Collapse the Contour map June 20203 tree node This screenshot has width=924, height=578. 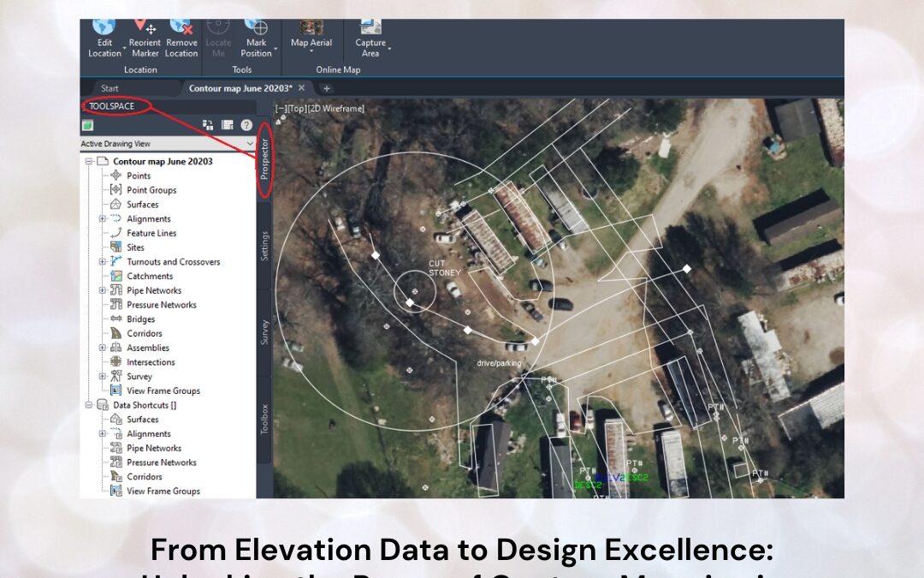tap(88, 161)
